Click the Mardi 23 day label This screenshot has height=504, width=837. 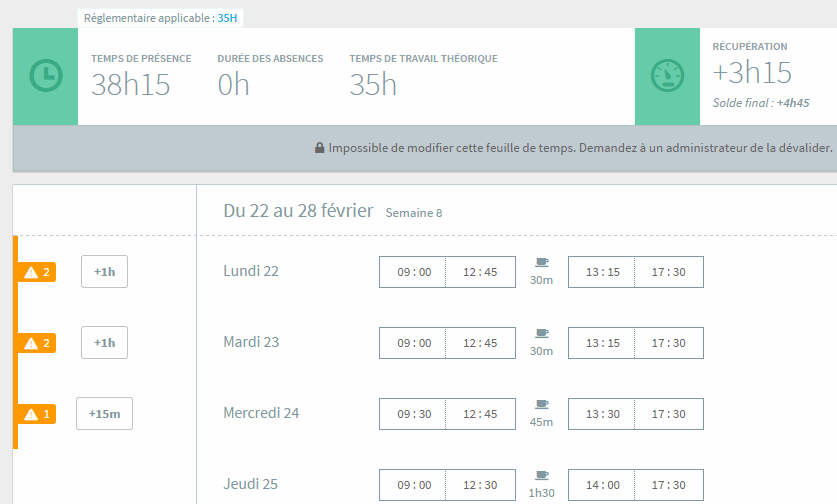[x=251, y=342]
